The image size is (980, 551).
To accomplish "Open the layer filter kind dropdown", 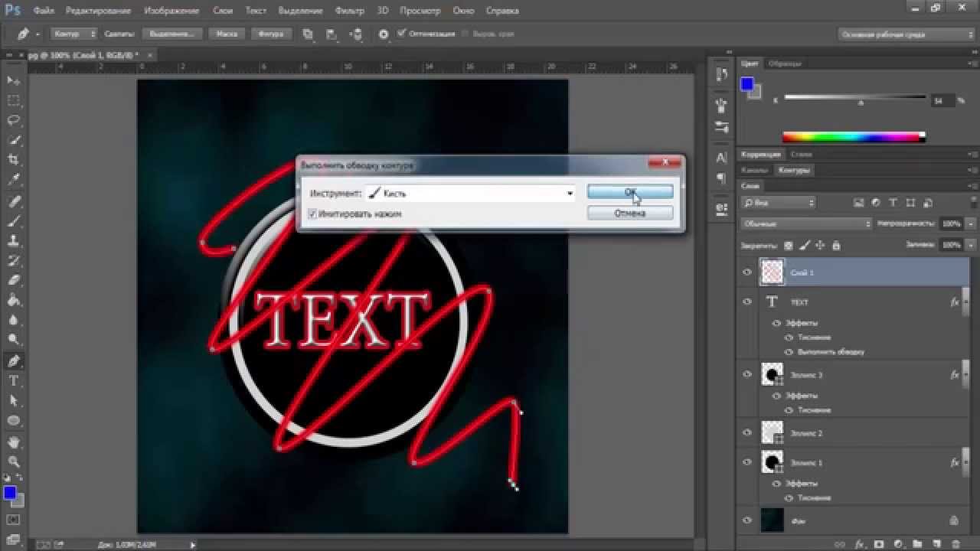I will (778, 203).
